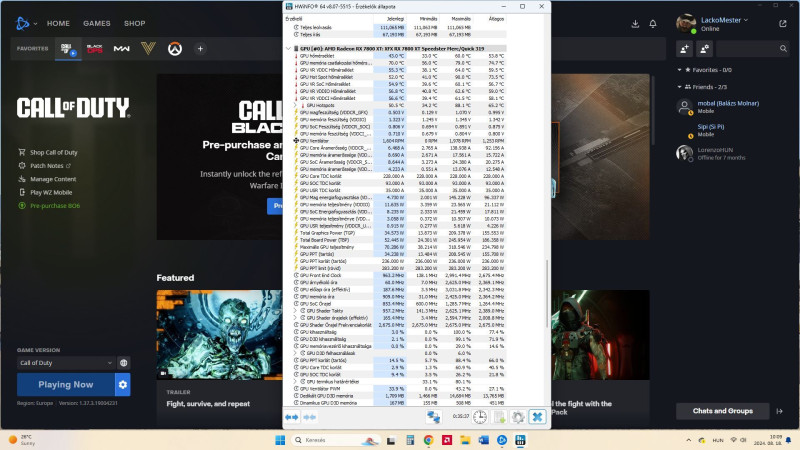
Task: Open Battle.net notifications bell
Action: 653,23
